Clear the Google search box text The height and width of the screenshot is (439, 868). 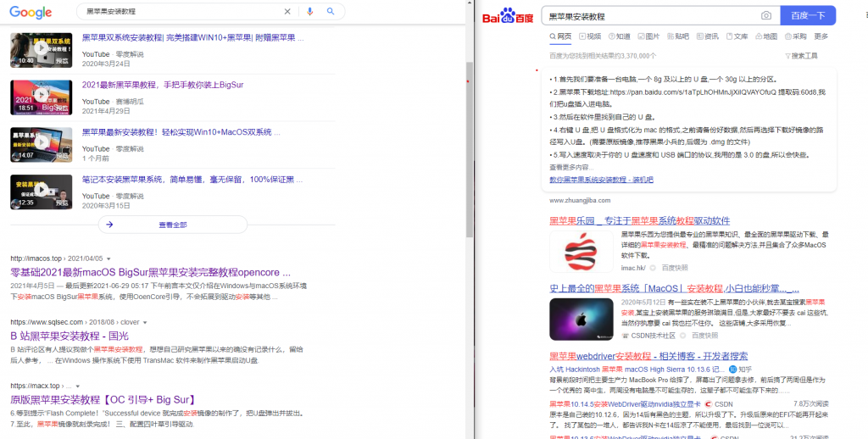[x=287, y=12]
